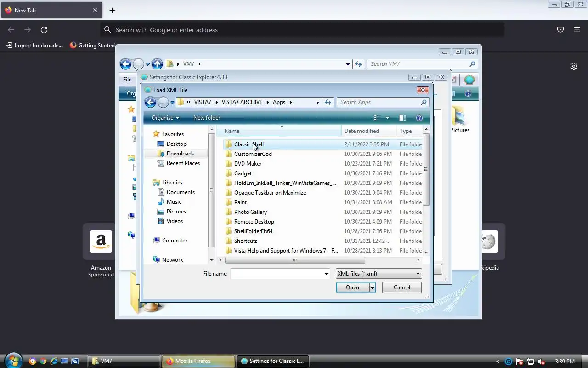Expand address path history dropdown in dialog

317,102
